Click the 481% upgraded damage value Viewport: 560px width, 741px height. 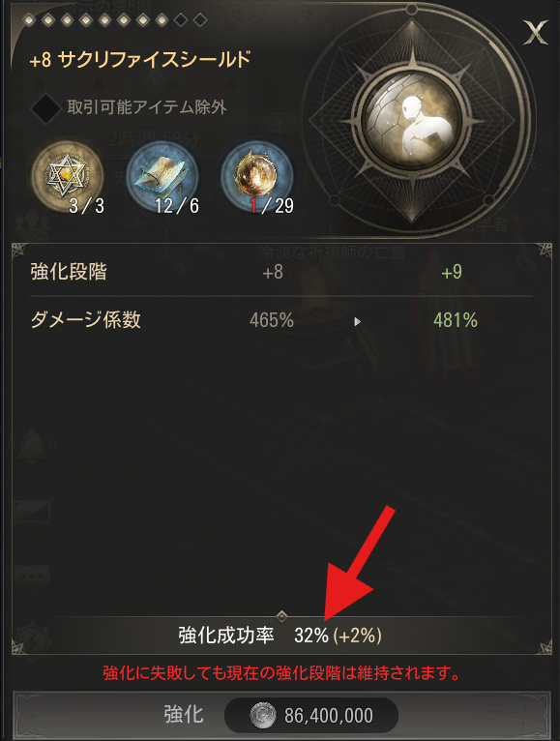(x=456, y=320)
